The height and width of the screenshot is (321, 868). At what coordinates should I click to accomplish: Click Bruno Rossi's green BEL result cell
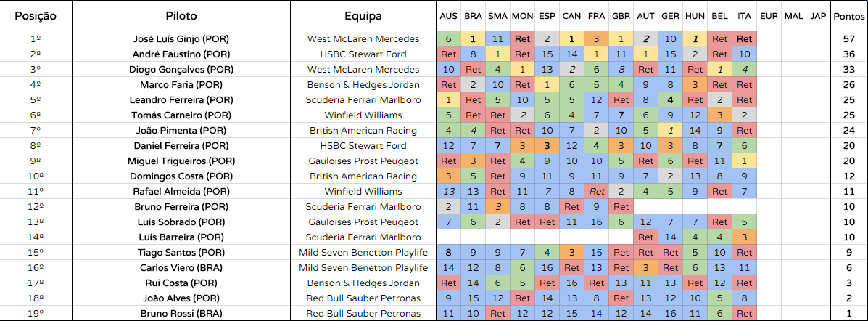tap(719, 313)
